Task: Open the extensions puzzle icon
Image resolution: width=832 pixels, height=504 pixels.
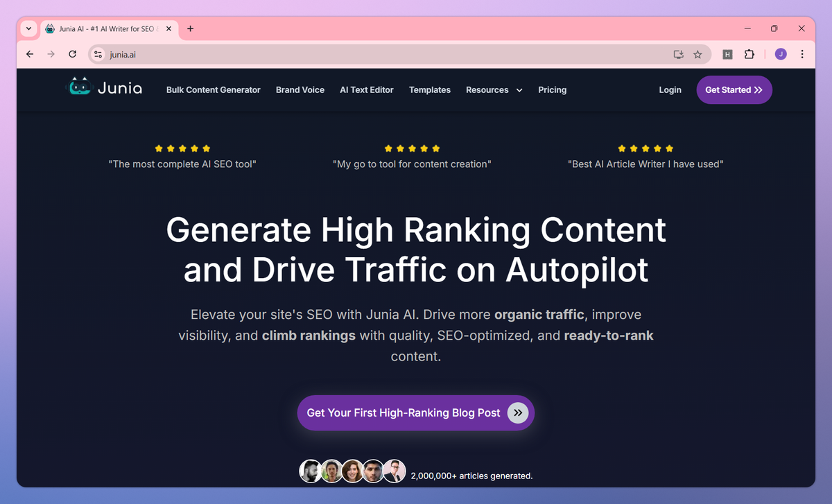Action: (x=749, y=54)
